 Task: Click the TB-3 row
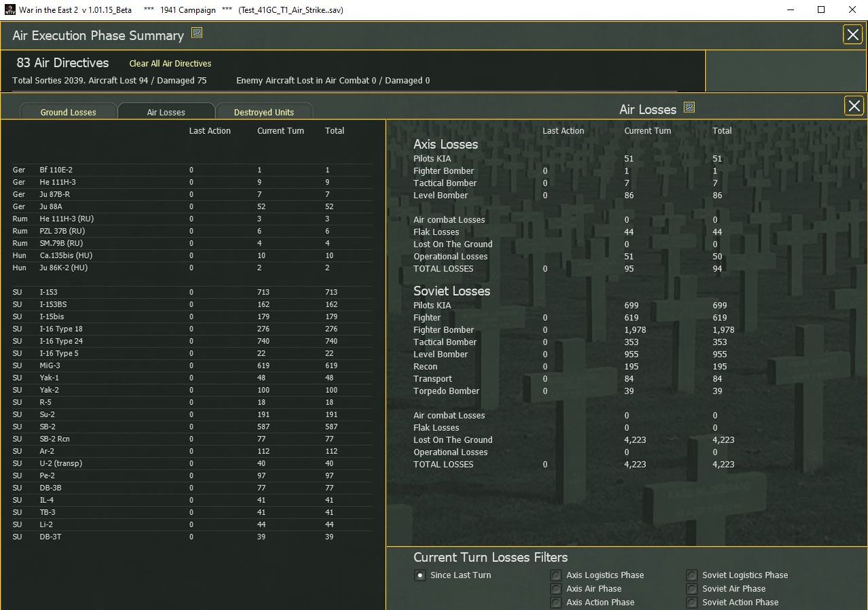pos(192,512)
